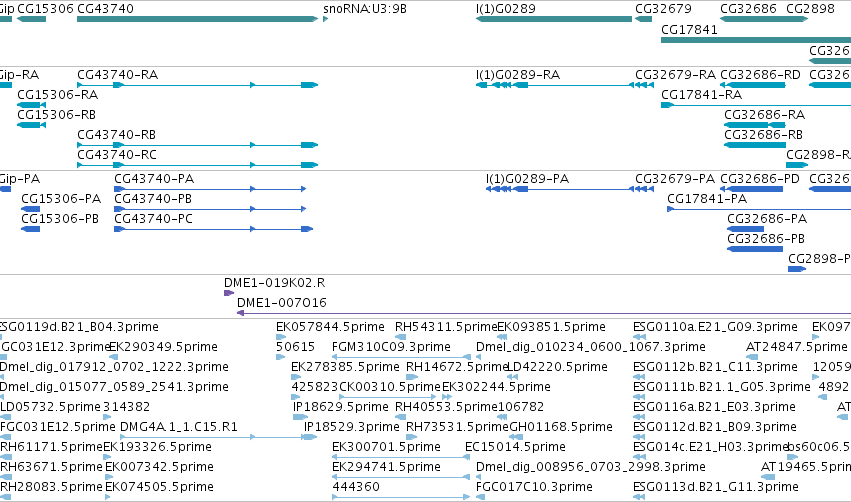
Task: Click the LD42220.5prime label
Action: (557, 367)
